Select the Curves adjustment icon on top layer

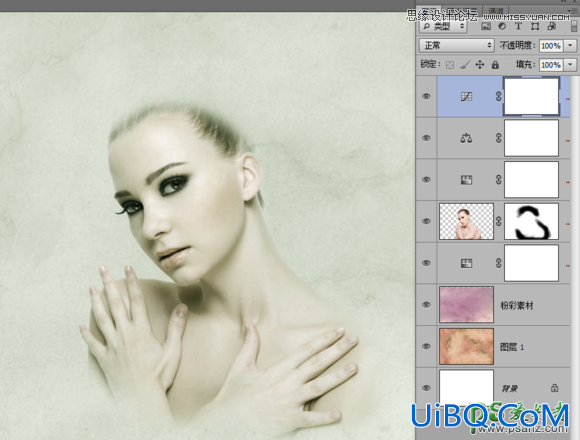466,97
